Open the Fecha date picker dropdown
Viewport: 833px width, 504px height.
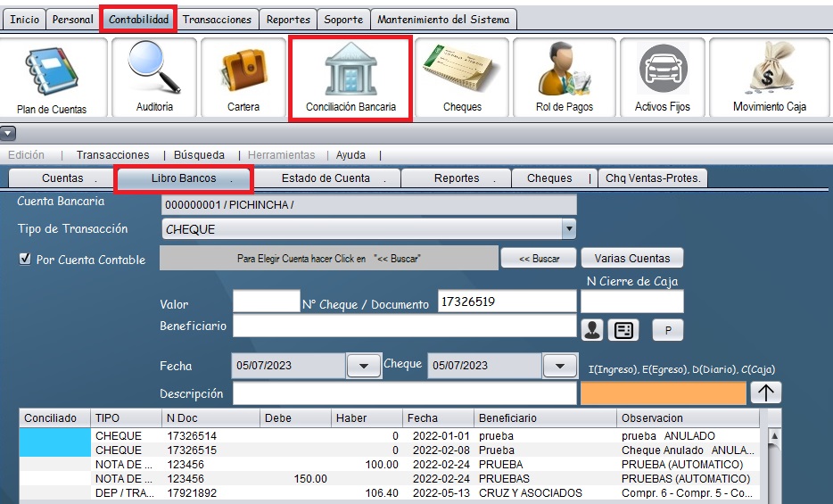click(363, 366)
